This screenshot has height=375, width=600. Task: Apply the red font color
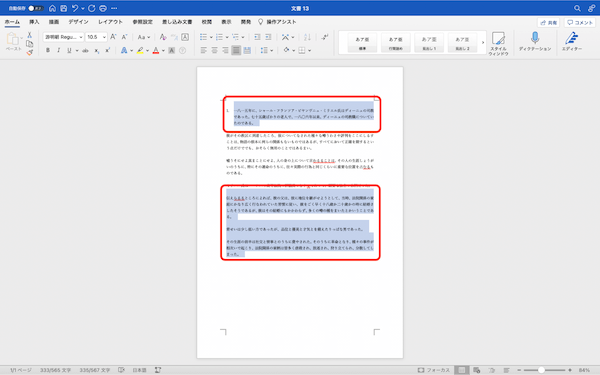coord(156,50)
